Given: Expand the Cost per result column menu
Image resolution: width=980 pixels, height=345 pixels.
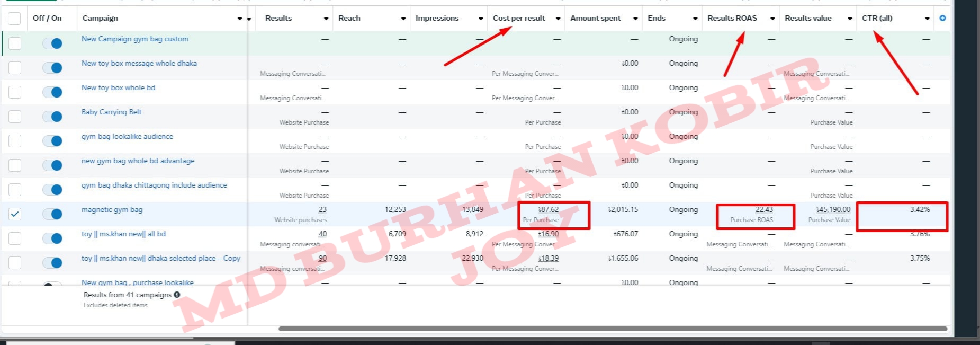Looking at the screenshot, I should (x=558, y=19).
